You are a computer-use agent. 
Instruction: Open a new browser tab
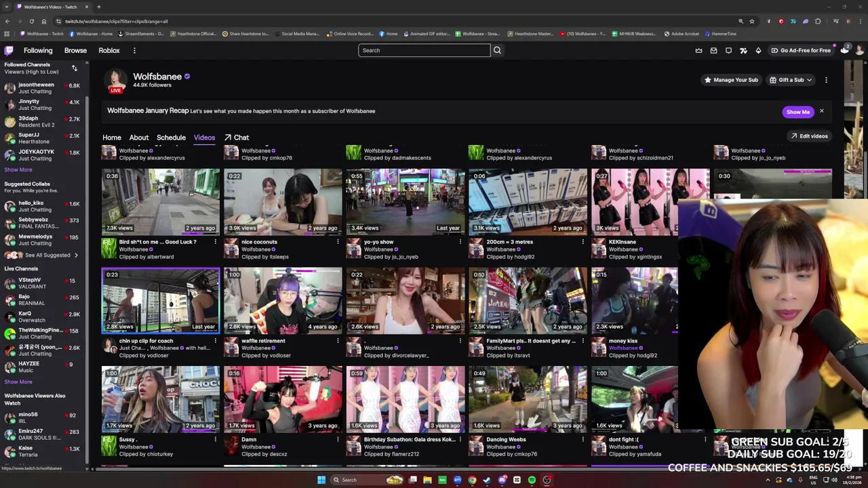[x=98, y=7]
